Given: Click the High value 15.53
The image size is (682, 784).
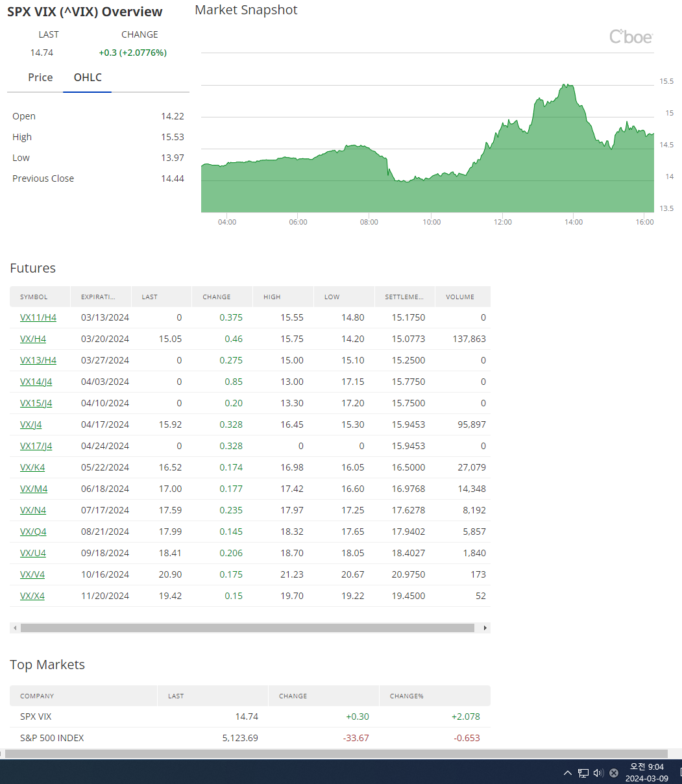Looking at the screenshot, I should (173, 137).
